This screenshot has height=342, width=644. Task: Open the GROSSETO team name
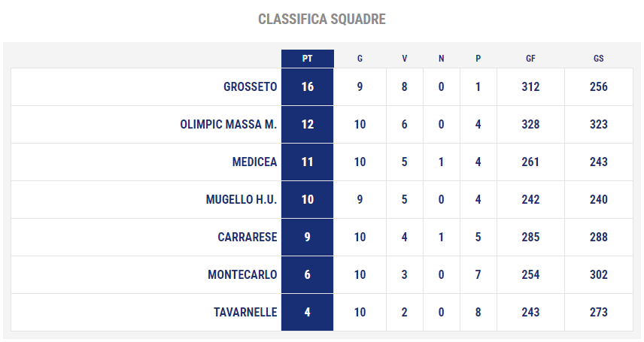coord(250,87)
